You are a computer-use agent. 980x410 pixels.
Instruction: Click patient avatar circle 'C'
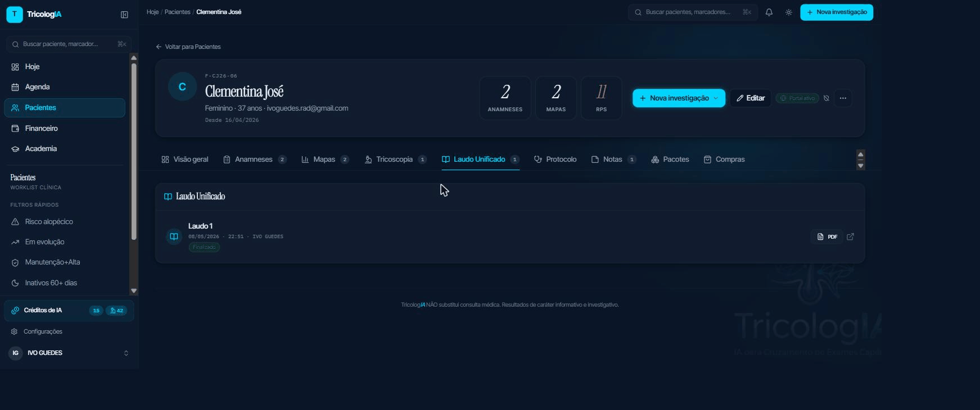[182, 87]
